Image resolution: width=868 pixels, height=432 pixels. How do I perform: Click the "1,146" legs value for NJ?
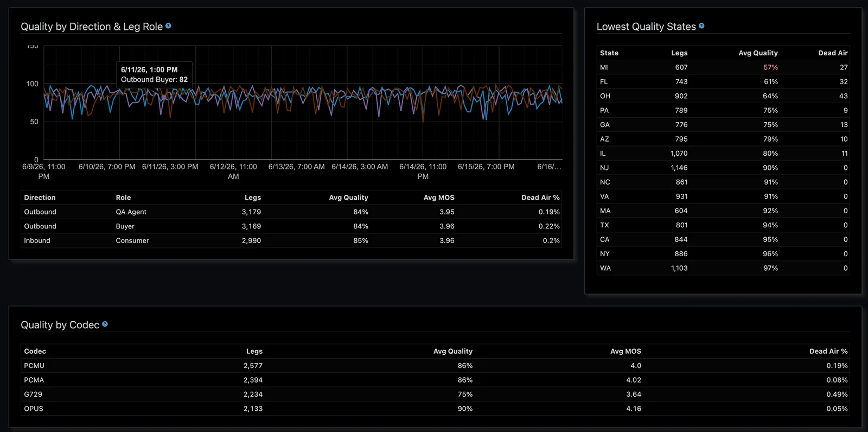[679, 168]
